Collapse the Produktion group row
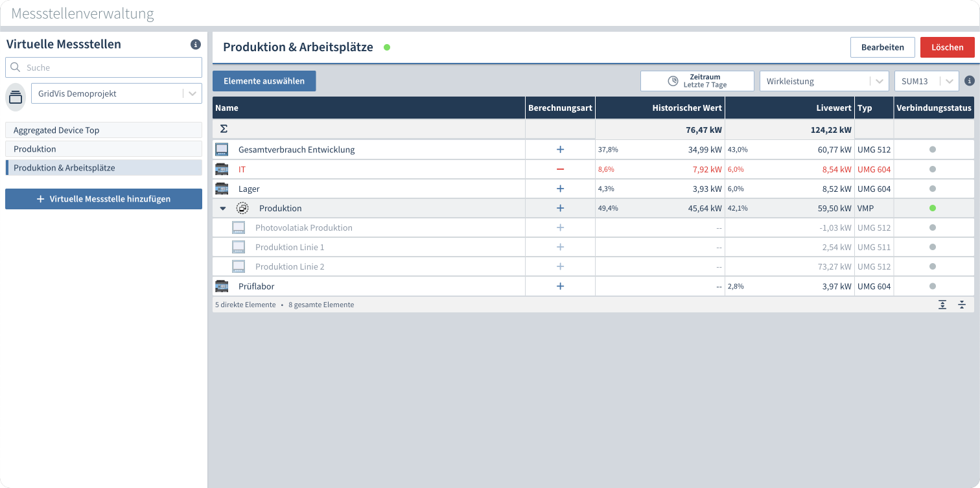This screenshot has height=488, width=980. click(223, 209)
